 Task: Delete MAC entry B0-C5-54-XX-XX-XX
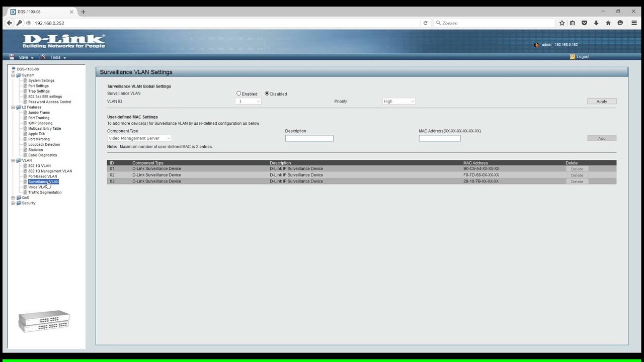pyautogui.click(x=577, y=169)
